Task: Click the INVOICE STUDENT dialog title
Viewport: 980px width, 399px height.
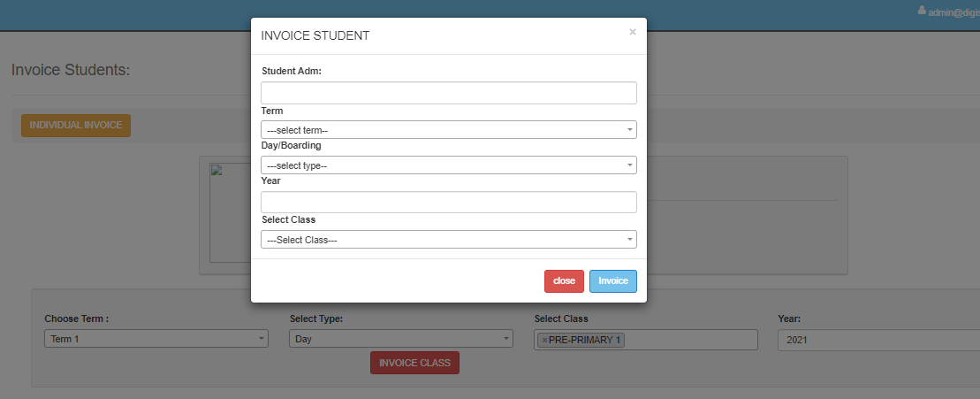Action: coord(315,36)
